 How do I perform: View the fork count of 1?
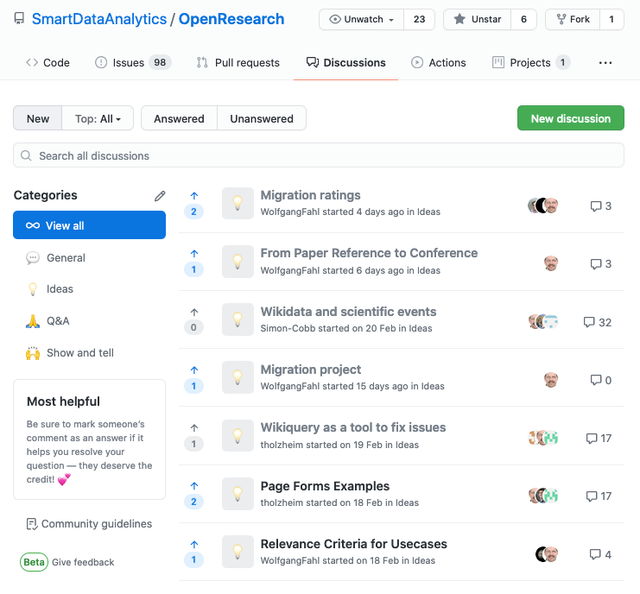click(611, 19)
